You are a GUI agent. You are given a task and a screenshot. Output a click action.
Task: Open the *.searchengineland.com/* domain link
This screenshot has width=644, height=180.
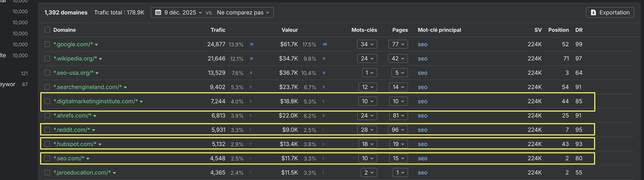coord(87,87)
